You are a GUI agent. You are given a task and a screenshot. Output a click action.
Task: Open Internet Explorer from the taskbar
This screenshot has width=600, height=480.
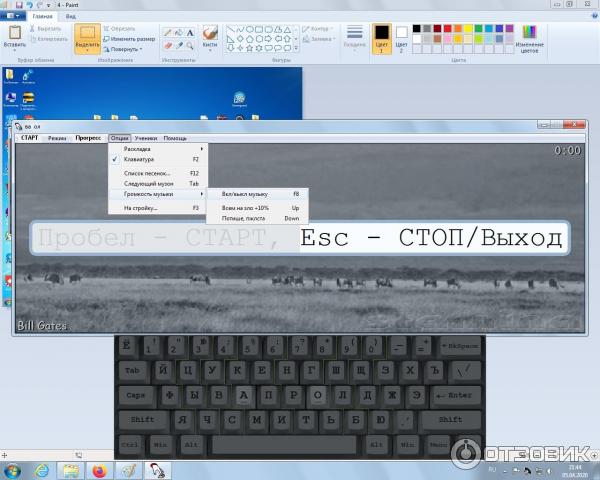42,470
